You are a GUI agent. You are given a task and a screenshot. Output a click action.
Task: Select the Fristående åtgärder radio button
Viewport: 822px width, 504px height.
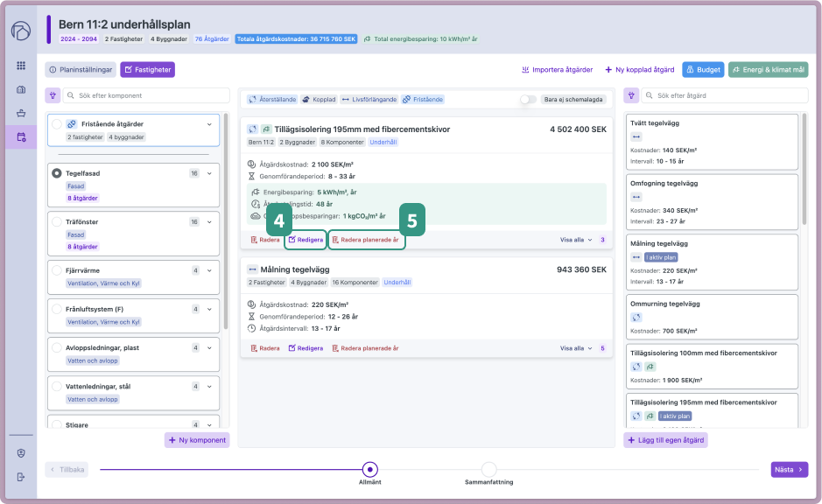pyautogui.click(x=57, y=124)
